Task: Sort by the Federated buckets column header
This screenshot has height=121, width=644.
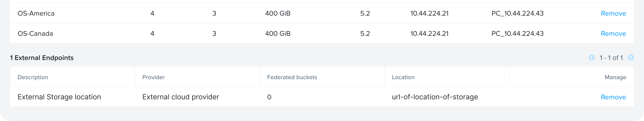Action: [292, 77]
